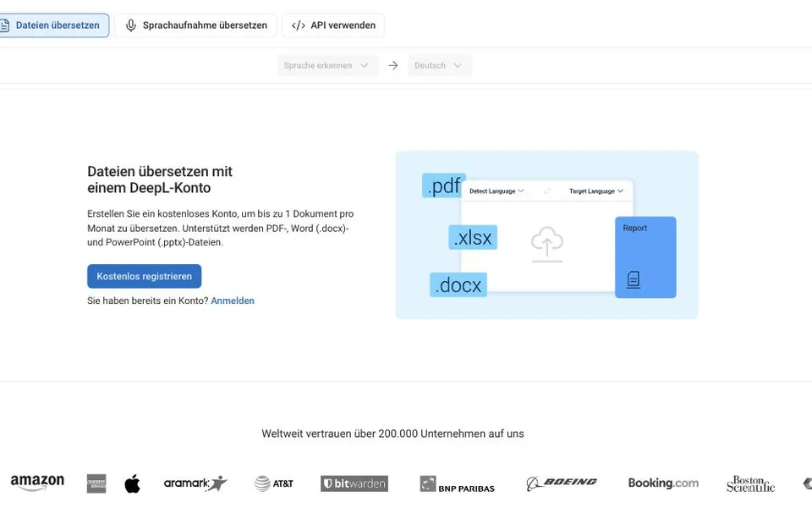Click the document icon in Dateien übersetzen tab
Image resolution: width=812 pixels, height=508 pixels.
tap(5, 25)
